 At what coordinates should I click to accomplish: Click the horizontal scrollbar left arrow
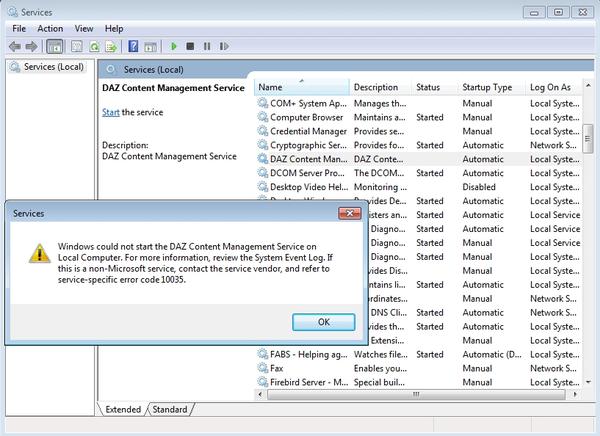(x=260, y=394)
